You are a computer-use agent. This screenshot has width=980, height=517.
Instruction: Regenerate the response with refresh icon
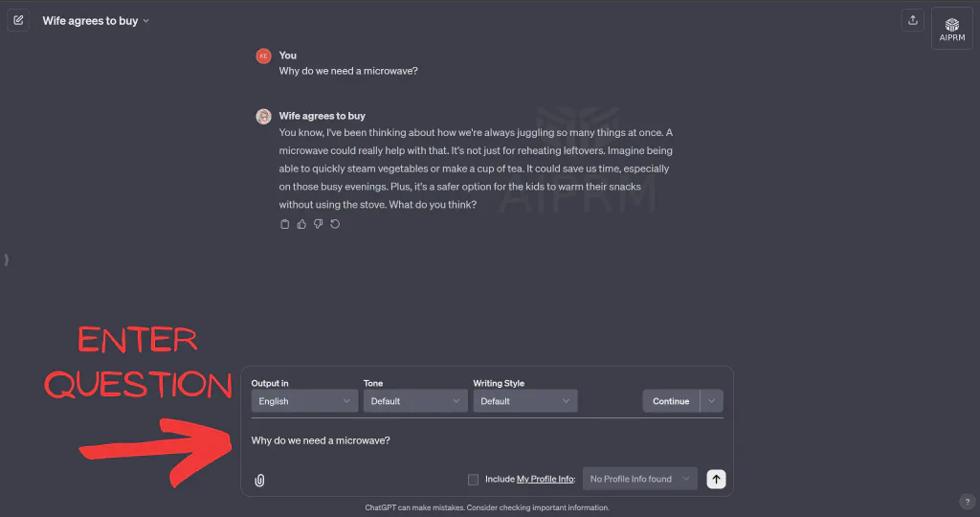335,224
